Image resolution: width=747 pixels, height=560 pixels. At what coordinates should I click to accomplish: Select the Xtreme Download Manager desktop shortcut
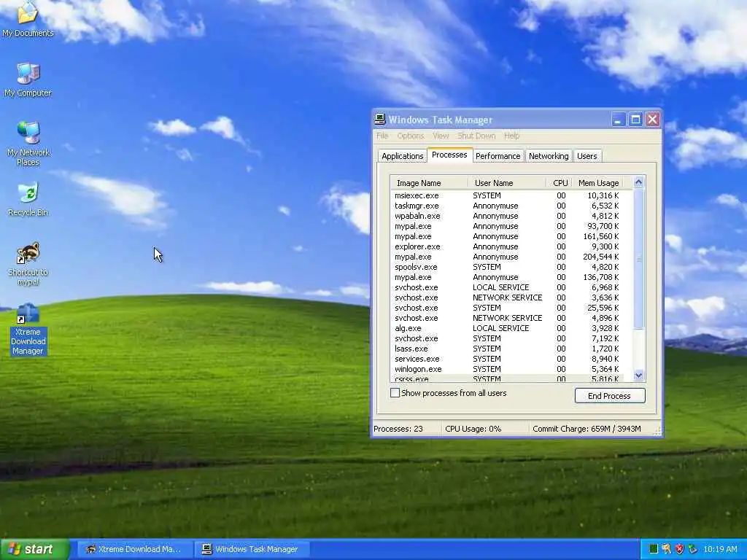tap(28, 329)
